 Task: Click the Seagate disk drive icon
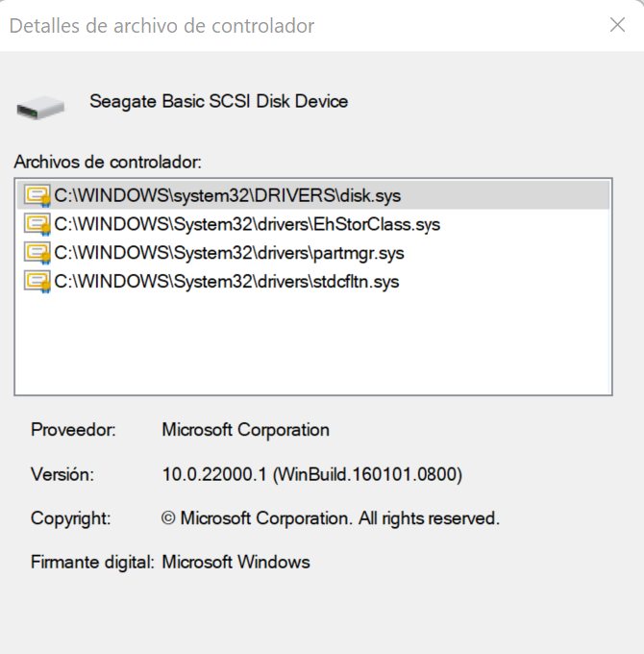[x=40, y=108]
